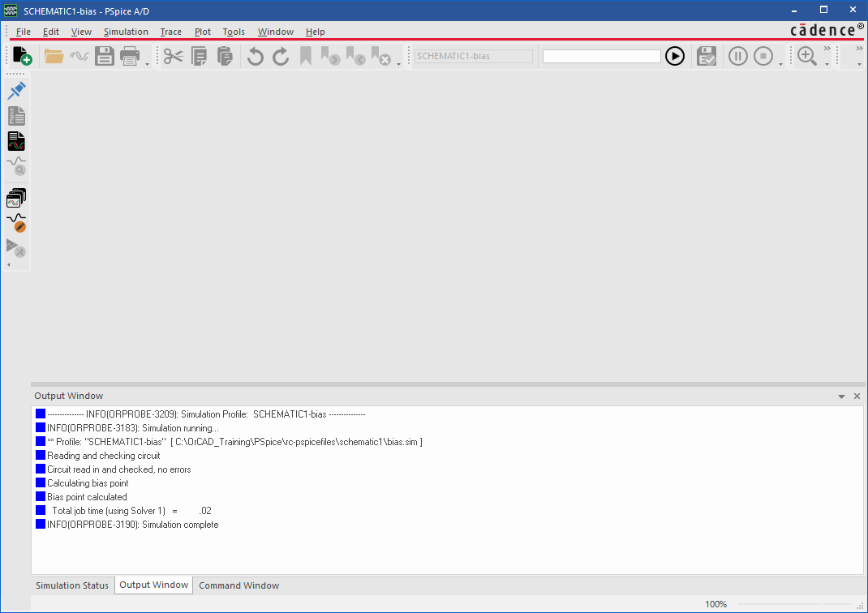The width and height of the screenshot is (868, 613).
Task: Click the Undo arrow icon
Action: [256, 56]
